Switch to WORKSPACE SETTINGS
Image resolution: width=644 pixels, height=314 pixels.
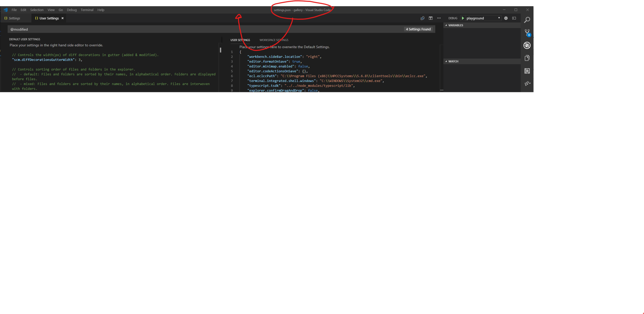pyautogui.click(x=274, y=40)
